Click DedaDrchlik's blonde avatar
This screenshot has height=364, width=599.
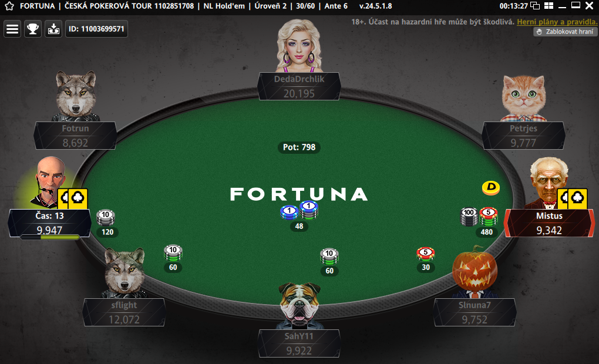click(x=299, y=46)
